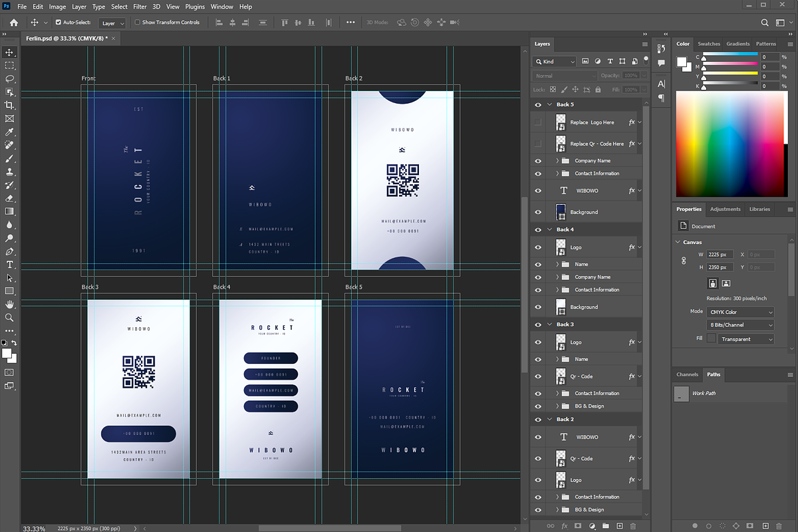This screenshot has width=798, height=532.
Task: Click the Home icon in options bar
Action: (x=14, y=23)
